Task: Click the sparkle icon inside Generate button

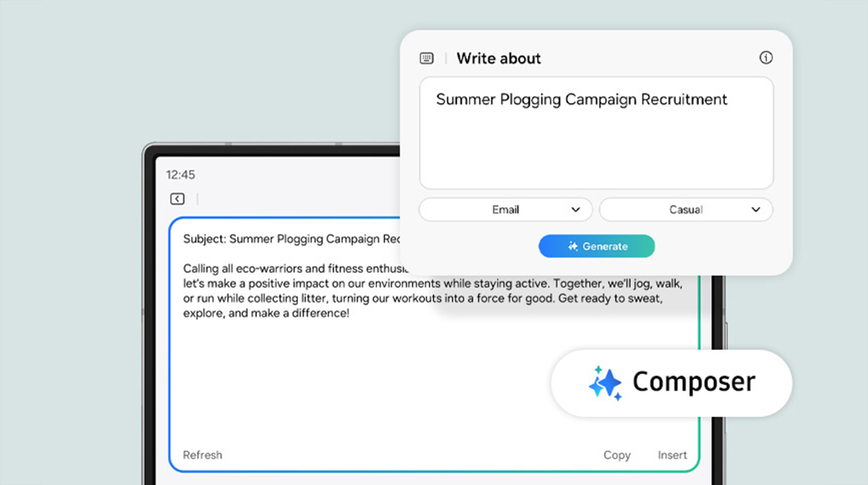Action: (573, 247)
